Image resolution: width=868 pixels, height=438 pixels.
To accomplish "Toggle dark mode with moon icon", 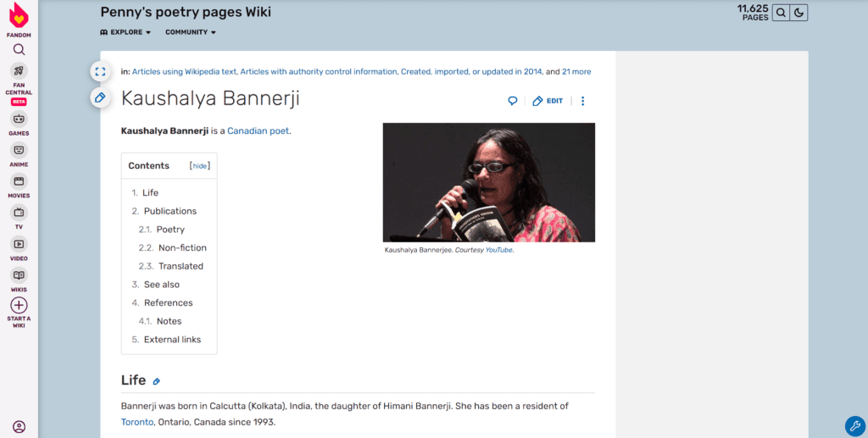I will pyautogui.click(x=798, y=13).
